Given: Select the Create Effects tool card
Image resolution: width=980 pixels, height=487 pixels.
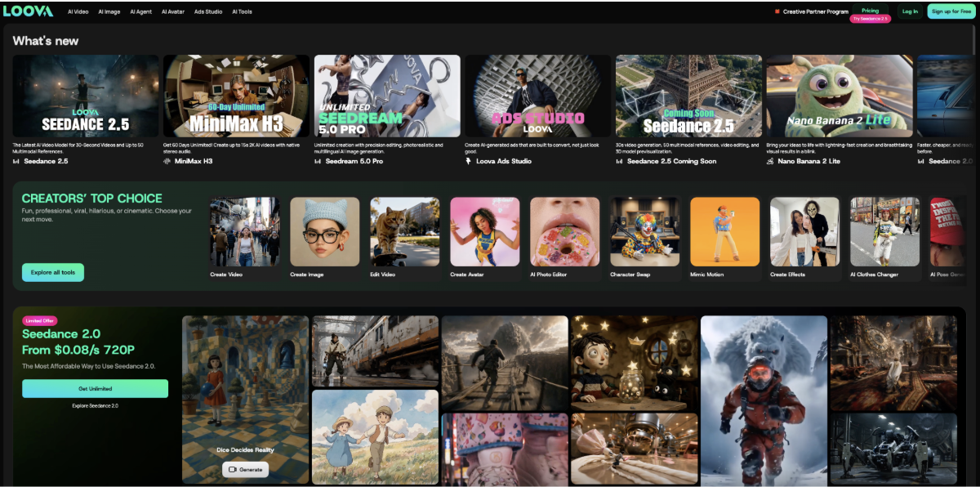Looking at the screenshot, I should 804,237.
